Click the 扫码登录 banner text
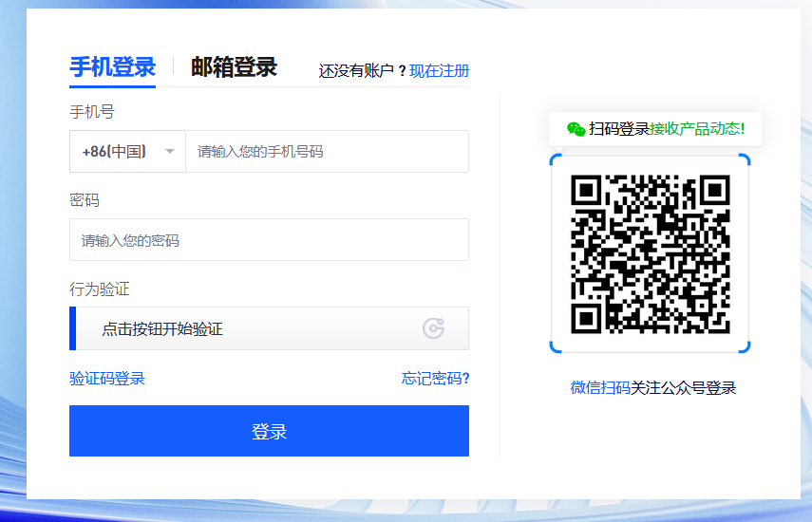 (x=618, y=129)
